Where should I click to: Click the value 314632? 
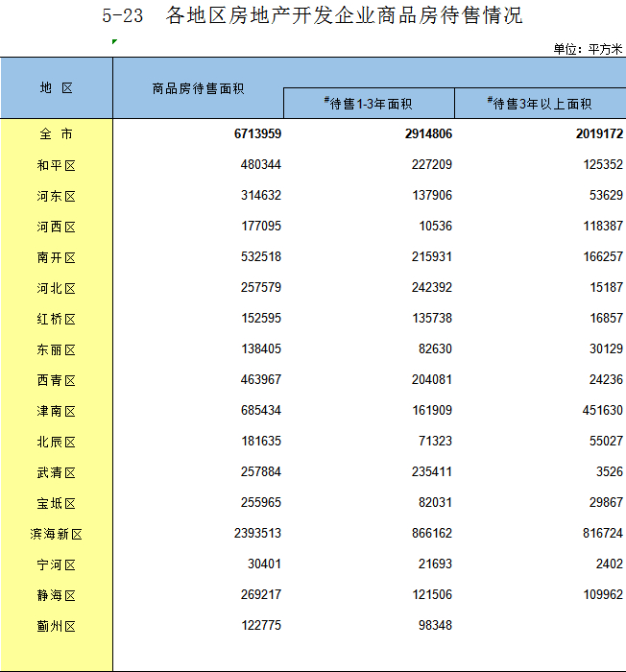(x=261, y=196)
